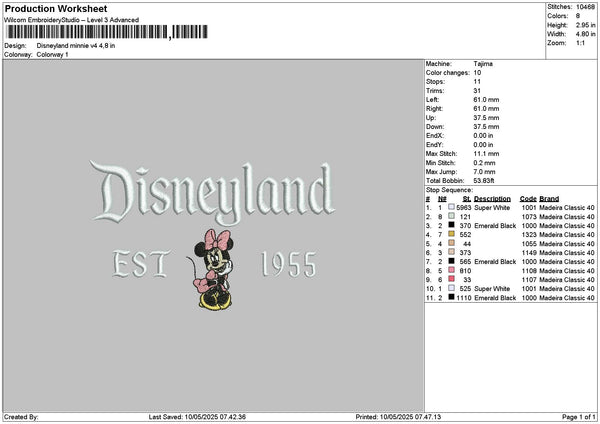600x424 pixels.
Task: Click the 1955 lettering in the design
Action: click(289, 264)
